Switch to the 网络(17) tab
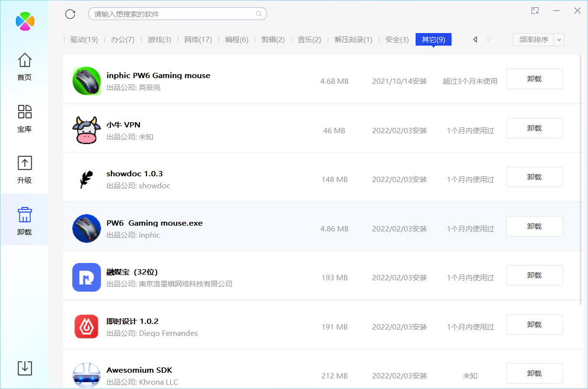This screenshot has height=389, width=588. pos(198,40)
